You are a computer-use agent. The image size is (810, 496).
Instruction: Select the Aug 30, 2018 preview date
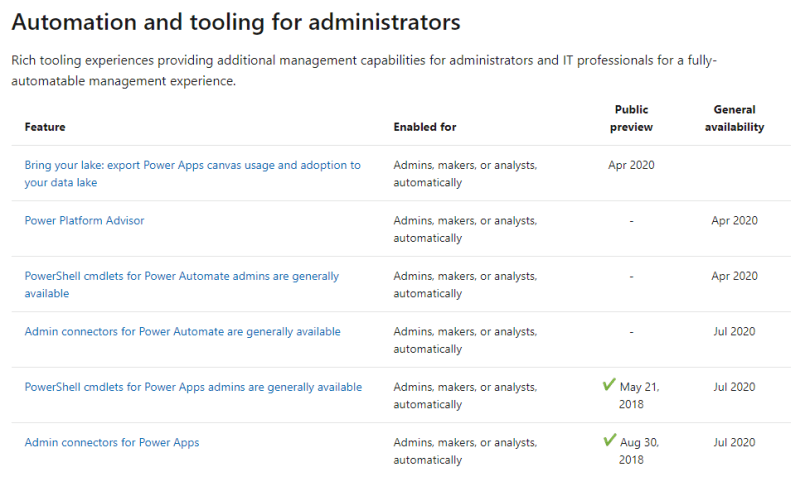(639, 451)
